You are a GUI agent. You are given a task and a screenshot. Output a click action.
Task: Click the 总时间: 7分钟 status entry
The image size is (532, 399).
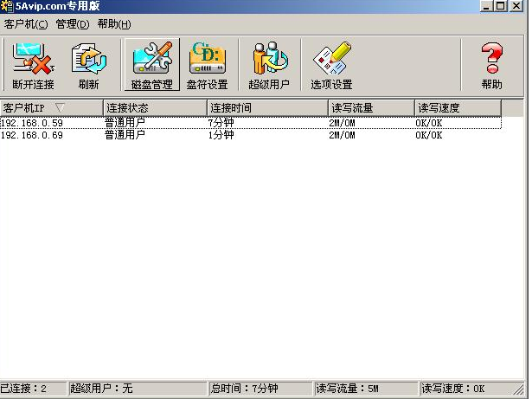click(260, 388)
